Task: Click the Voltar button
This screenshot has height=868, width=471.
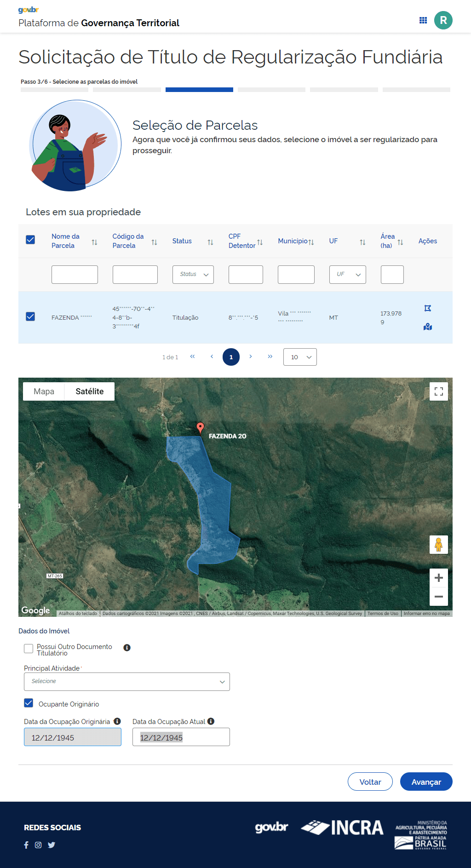Action: click(370, 782)
